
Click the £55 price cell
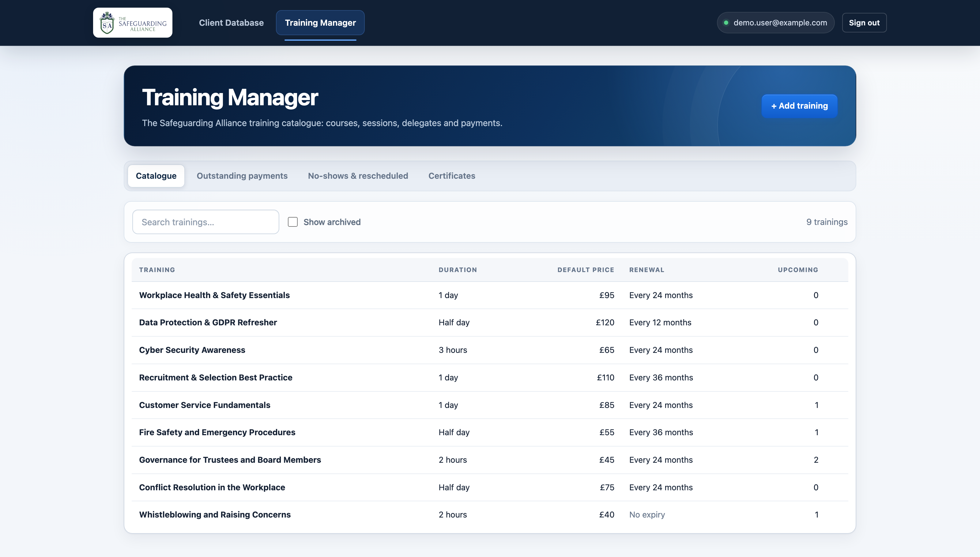tap(607, 432)
